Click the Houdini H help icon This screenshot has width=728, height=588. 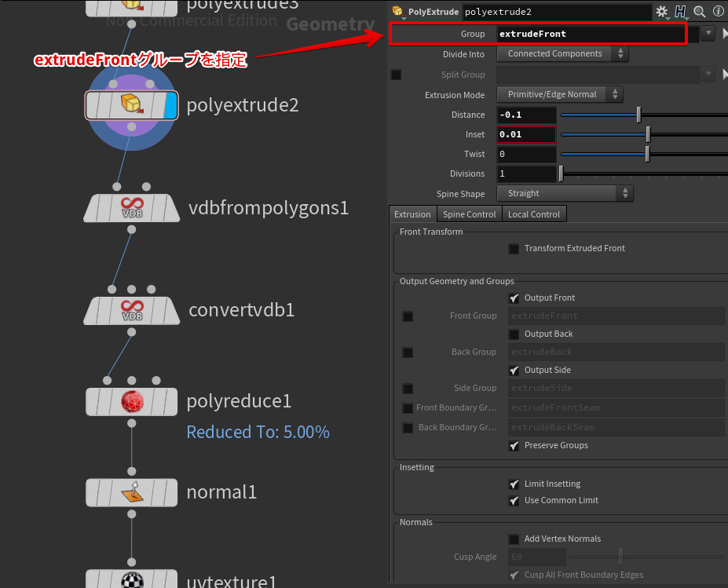tap(681, 12)
